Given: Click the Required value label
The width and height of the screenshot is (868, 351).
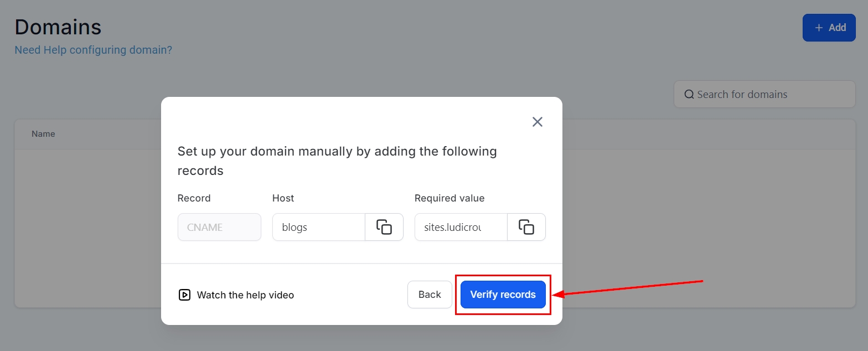Looking at the screenshot, I should click(x=449, y=198).
